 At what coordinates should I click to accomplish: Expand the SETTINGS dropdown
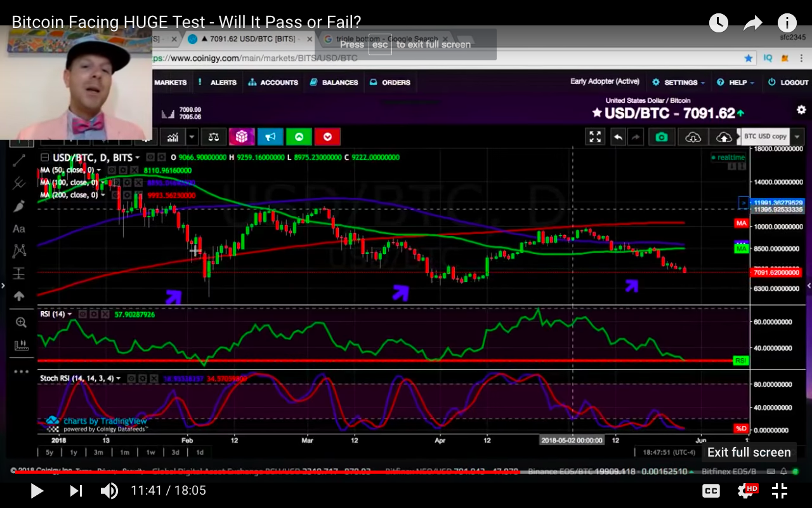click(679, 83)
